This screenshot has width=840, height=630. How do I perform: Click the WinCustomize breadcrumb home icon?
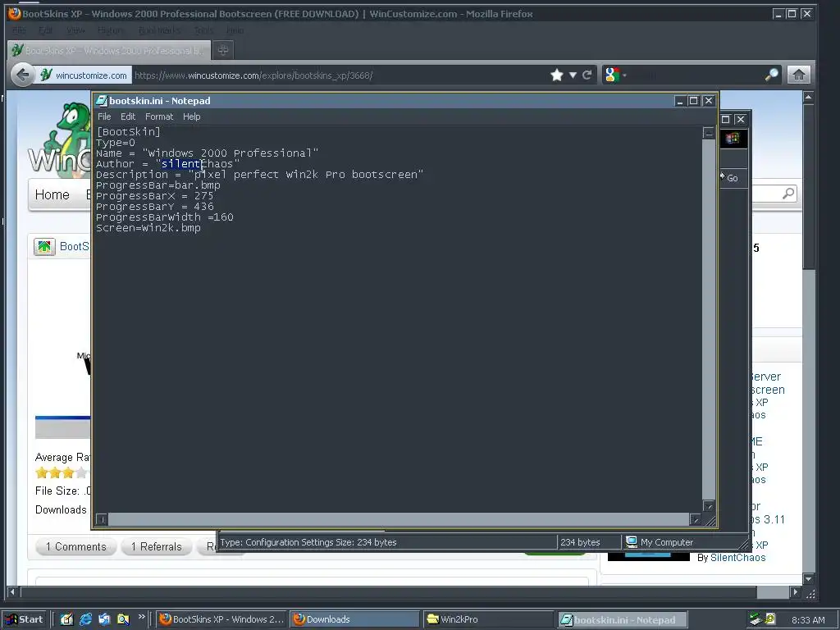[44, 246]
